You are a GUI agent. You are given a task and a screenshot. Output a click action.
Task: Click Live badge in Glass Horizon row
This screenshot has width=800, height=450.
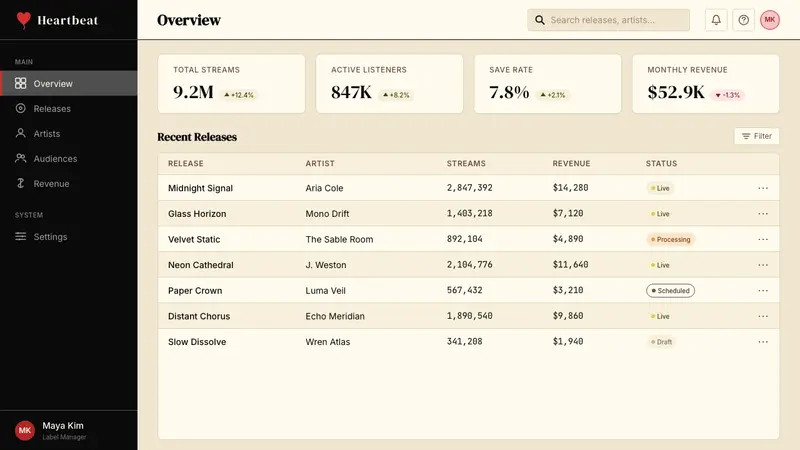[x=660, y=214]
